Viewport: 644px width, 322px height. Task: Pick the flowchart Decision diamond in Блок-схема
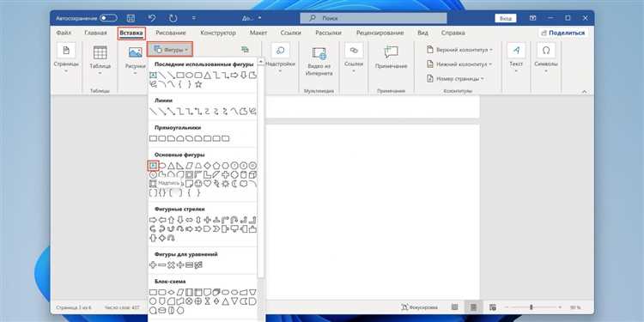171,292
